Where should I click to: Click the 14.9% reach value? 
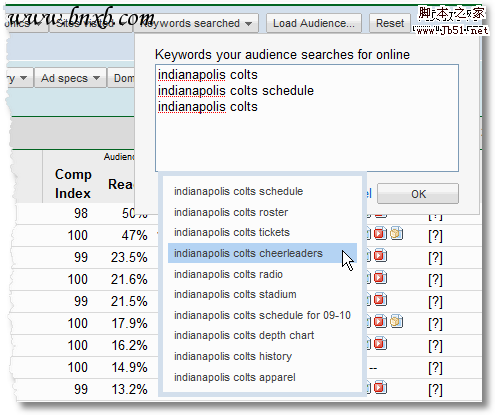point(129,367)
